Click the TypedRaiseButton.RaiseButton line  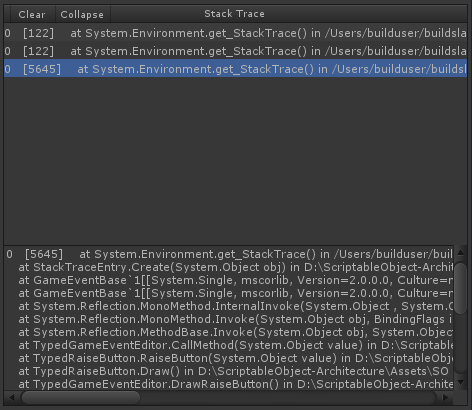235,358
